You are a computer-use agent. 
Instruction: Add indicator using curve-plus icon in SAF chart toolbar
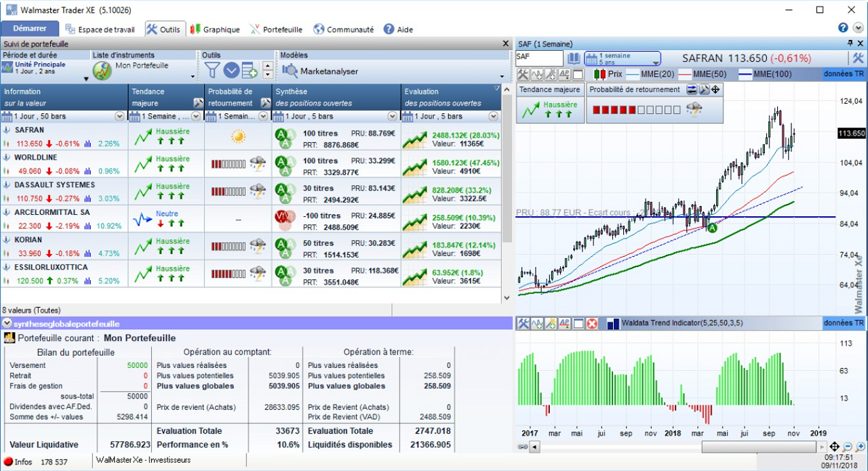(x=537, y=74)
